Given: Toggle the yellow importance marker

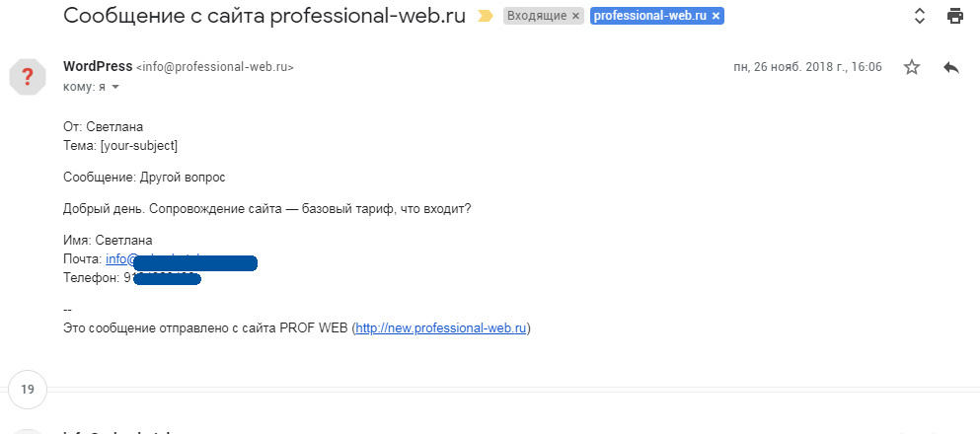Looking at the screenshot, I should [x=485, y=16].
